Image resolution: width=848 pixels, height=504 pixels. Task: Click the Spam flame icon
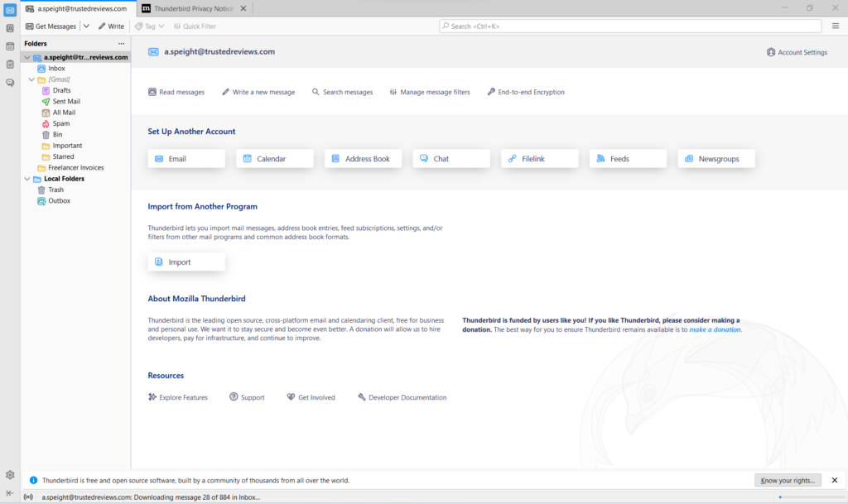[x=46, y=123]
